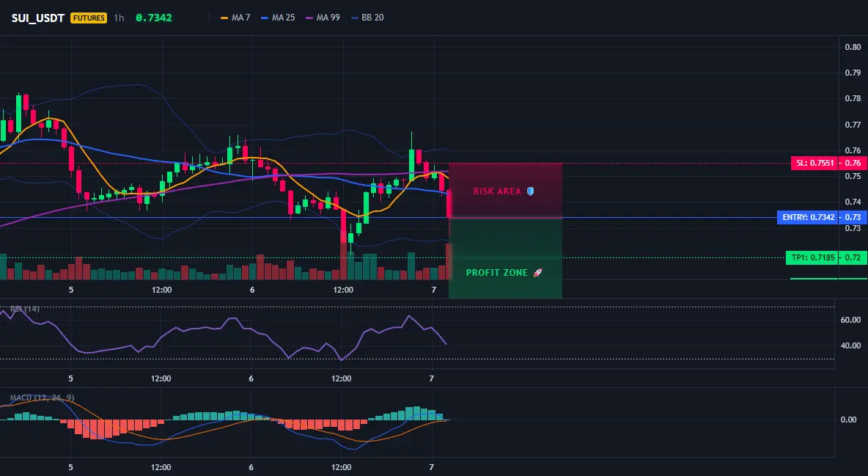Click the rocket icon beside PROFIT ZONE
This screenshot has height=476, width=868.
pyautogui.click(x=537, y=273)
